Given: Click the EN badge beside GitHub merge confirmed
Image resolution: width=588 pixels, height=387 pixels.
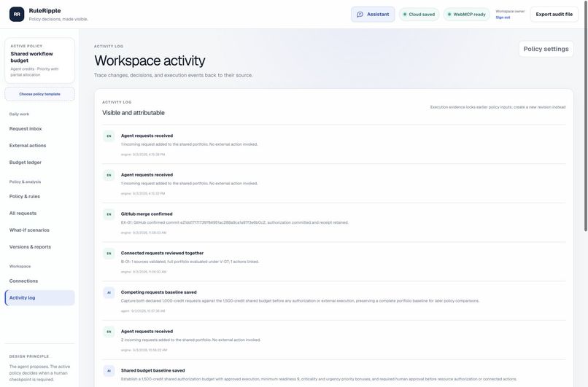Looking at the screenshot, I should click(109, 214).
